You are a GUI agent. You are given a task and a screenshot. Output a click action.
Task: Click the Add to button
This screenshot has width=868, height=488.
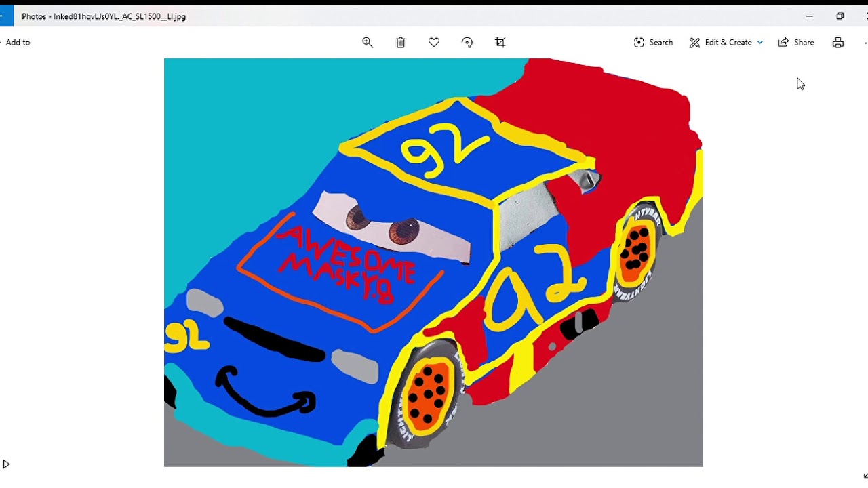click(18, 42)
